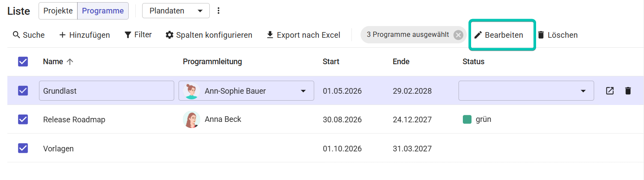644x180 pixels.
Task: Expand the Plandaten dropdown
Action: pyautogui.click(x=176, y=11)
